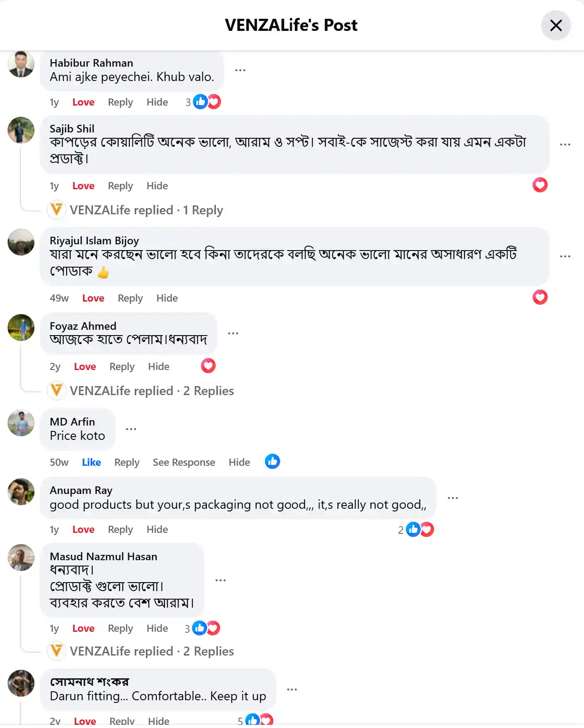This screenshot has width=584, height=728.
Task: Open options menu for Habibur Rahman's comment
Action: 240,70
